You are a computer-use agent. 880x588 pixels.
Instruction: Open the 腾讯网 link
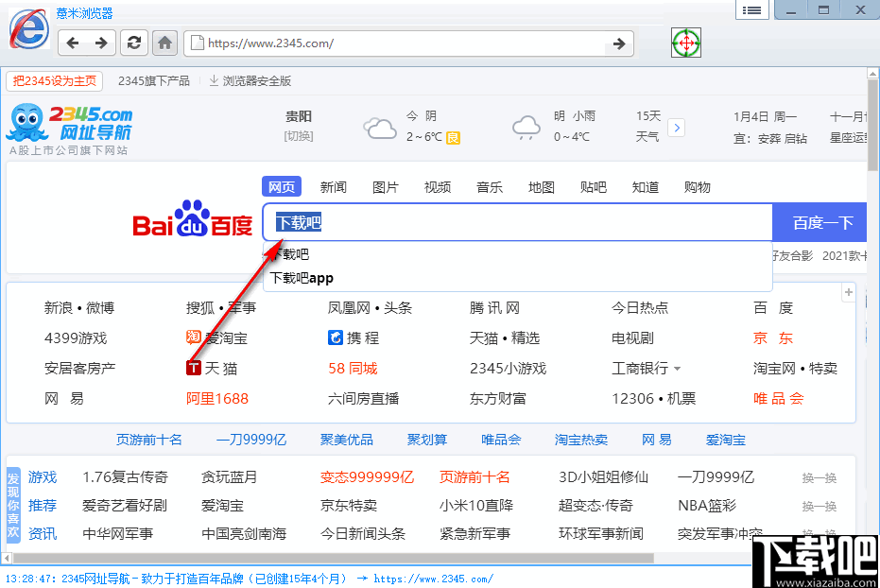(x=494, y=307)
